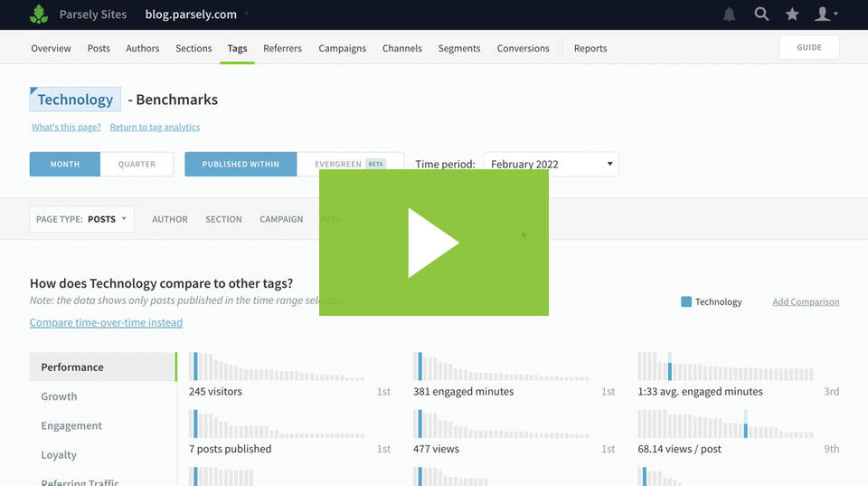Click the '245 visitors' text
The image size is (868, 486).
(215, 391)
